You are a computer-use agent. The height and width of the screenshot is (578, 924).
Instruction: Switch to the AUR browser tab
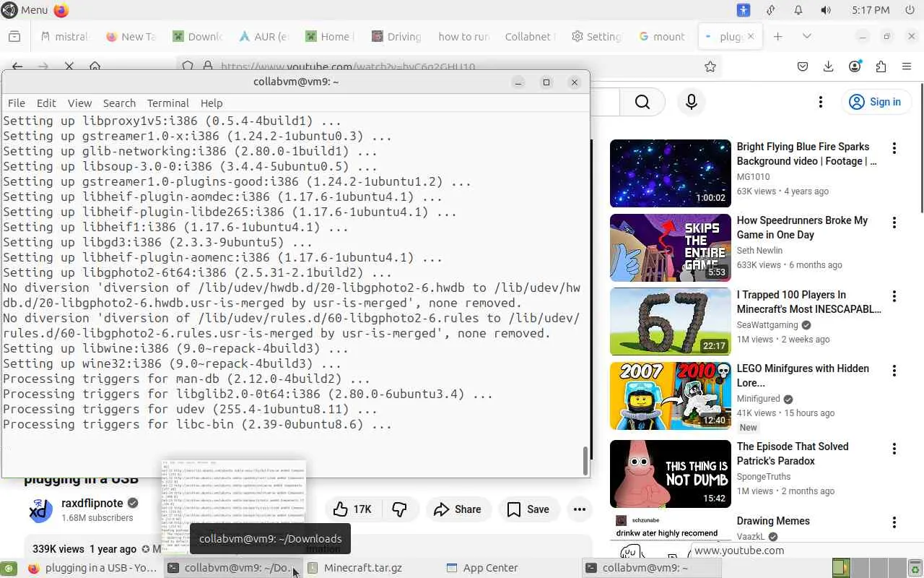tap(263, 37)
